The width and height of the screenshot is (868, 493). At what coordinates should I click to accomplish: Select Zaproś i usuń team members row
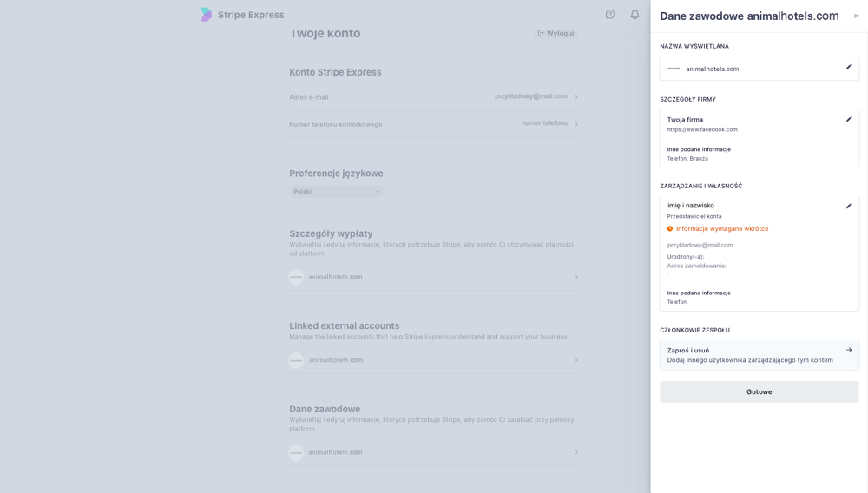point(759,355)
